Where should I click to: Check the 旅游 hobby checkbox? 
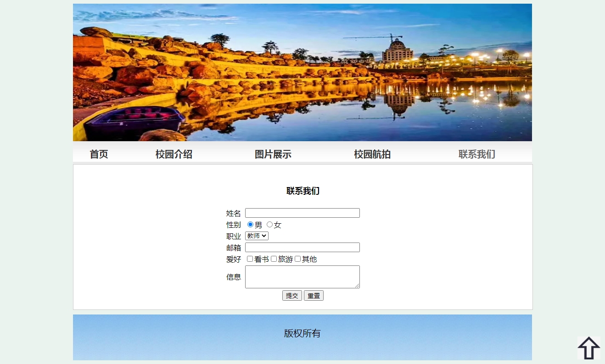274,259
